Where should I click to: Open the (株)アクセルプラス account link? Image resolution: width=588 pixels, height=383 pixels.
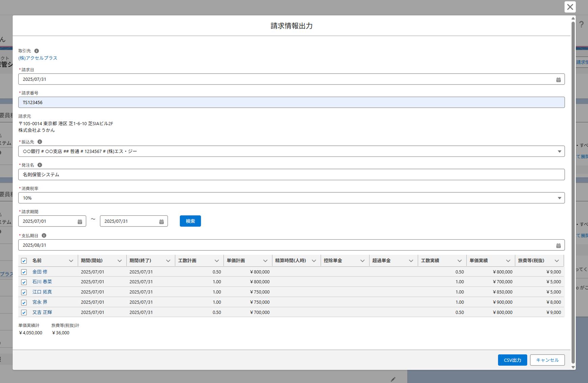coord(38,58)
